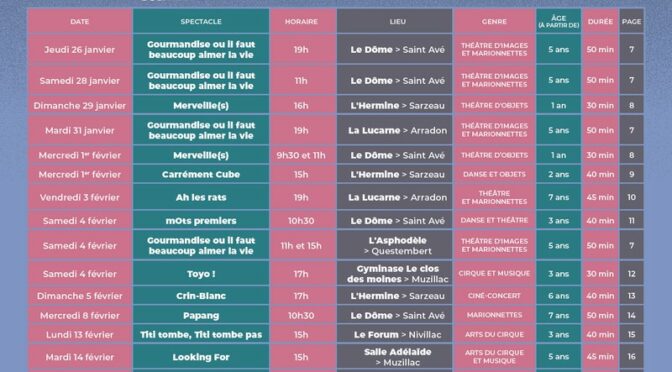Screen dimensions: 672x372
Task: Click the 'Le Forum > Nivillac' venue
Action: (x=398, y=335)
